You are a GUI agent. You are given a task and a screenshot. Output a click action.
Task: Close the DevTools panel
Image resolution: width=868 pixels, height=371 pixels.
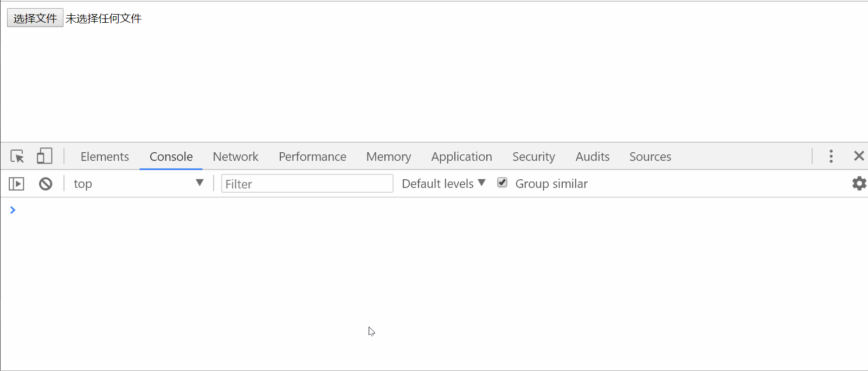point(859,156)
